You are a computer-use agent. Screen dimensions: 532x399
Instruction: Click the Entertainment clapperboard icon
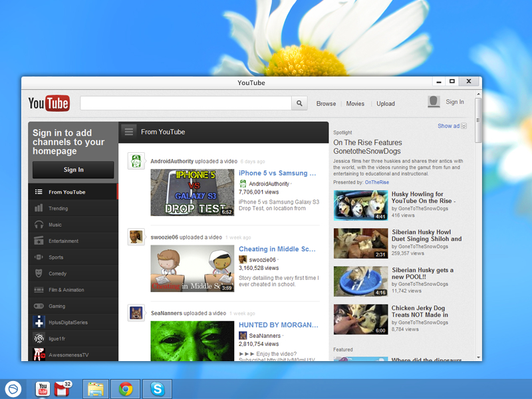click(39, 241)
